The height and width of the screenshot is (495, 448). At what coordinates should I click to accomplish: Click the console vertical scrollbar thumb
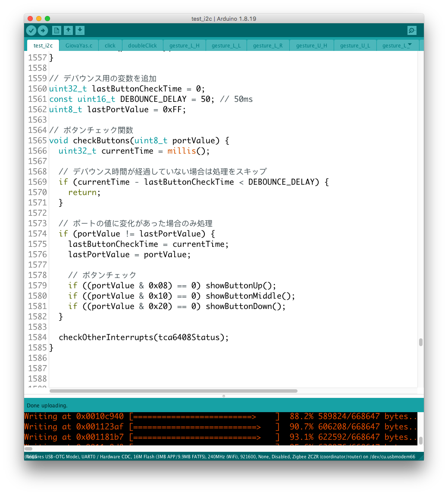click(x=420, y=440)
